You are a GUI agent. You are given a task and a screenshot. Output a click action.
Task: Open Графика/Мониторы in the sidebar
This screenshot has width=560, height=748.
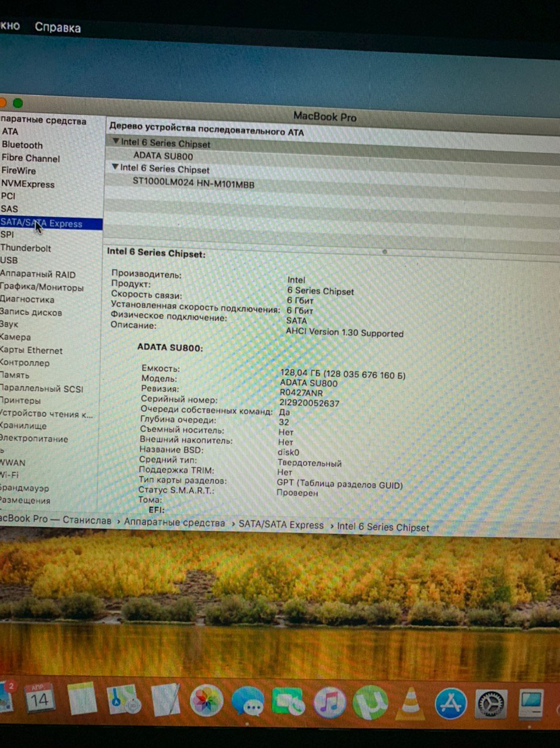point(42,287)
